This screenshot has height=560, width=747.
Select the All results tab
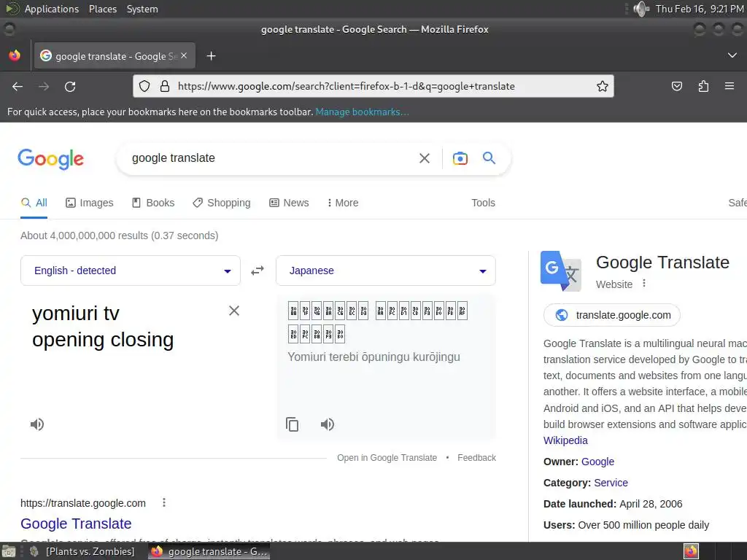[x=34, y=203]
